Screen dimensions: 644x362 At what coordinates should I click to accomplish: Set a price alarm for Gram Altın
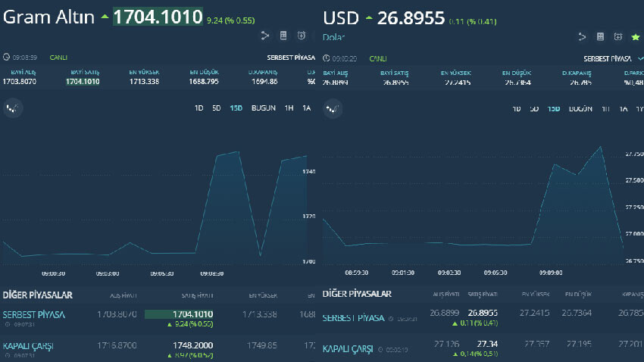coord(302,36)
